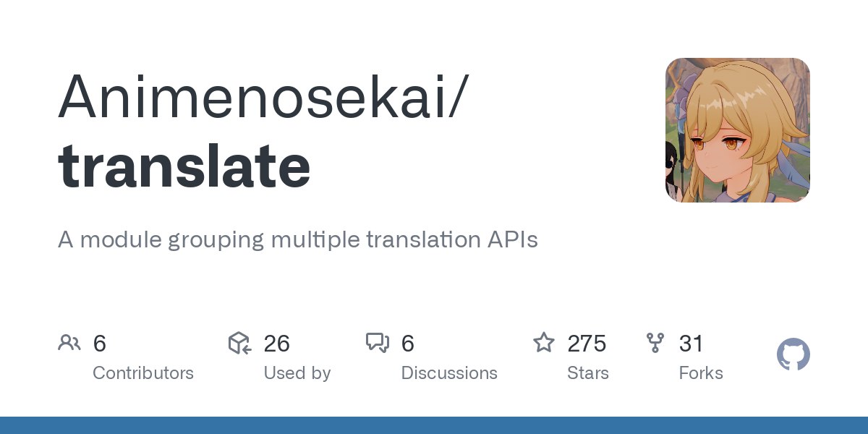Click the Used by label
The height and width of the screenshot is (434, 868).
pos(297,373)
